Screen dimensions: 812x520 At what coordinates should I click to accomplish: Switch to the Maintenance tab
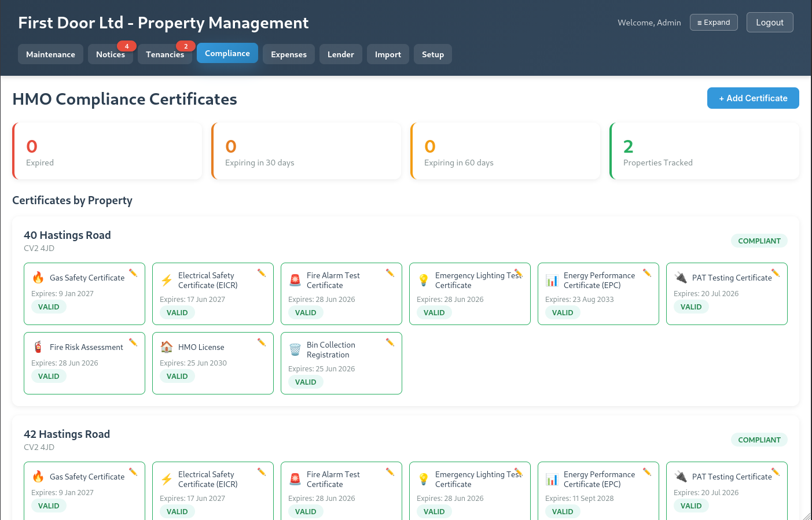click(x=50, y=54)
